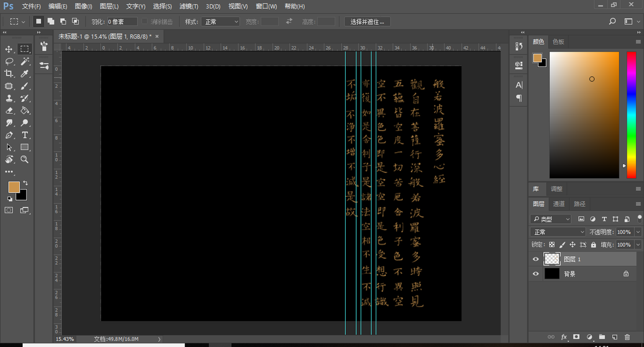
Task: Toggle lock image pixels brush icon
Action: click(562, 245)
